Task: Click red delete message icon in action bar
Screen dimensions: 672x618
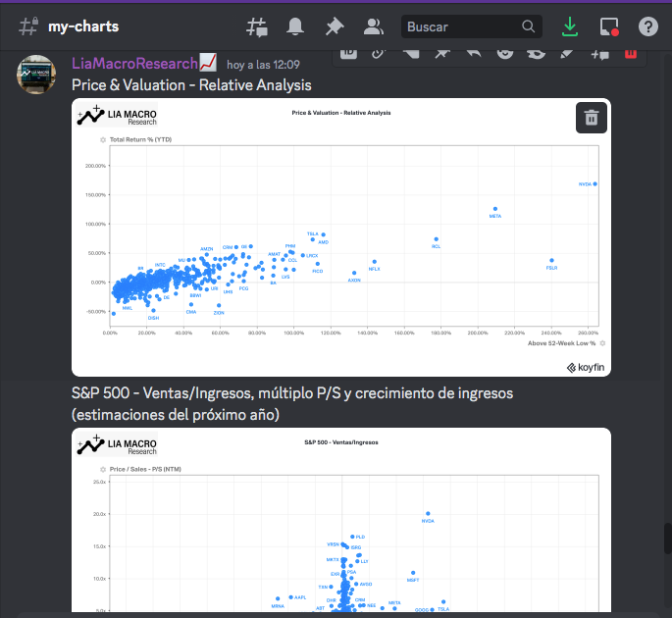Action: [631, 54]
